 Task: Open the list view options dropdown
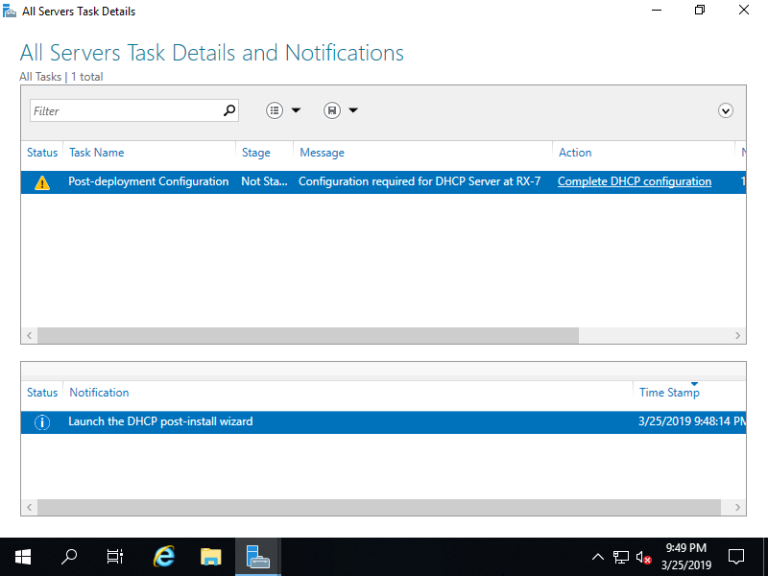[x=283, y=111]
